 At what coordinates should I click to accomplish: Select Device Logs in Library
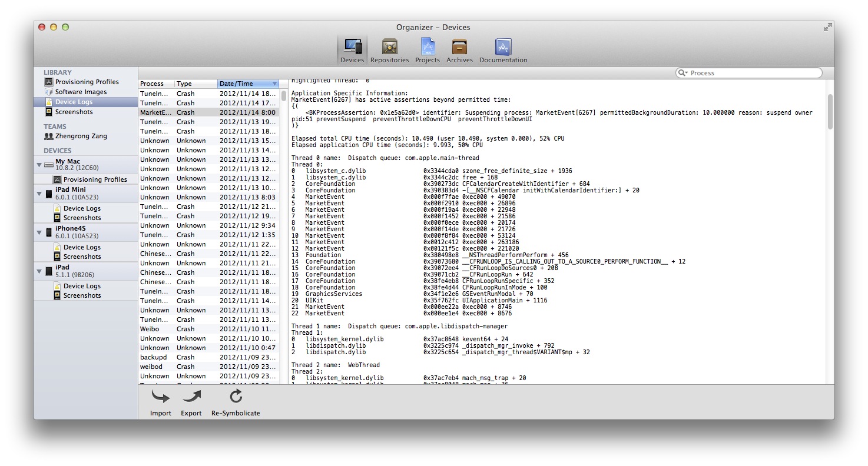coord(86,102)
